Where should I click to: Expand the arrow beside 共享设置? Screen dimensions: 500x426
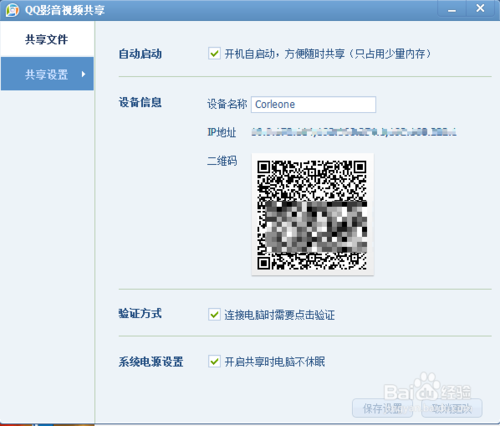pyautogui.click(x=83, y=74)
